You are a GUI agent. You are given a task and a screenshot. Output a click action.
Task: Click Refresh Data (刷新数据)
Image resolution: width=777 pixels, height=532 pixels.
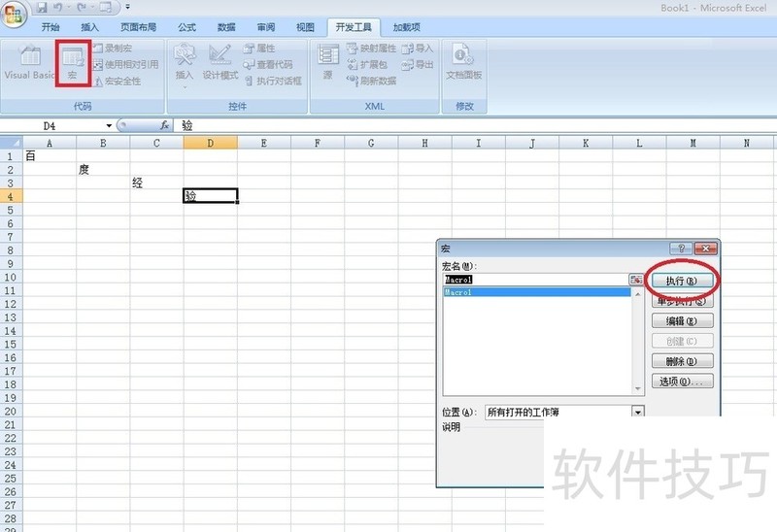[372, 81]
